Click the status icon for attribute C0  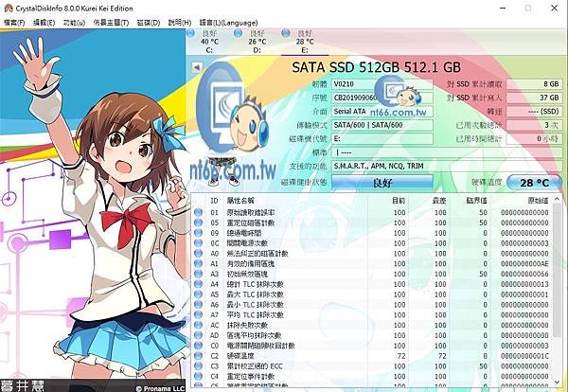click(x=198, y=346)
